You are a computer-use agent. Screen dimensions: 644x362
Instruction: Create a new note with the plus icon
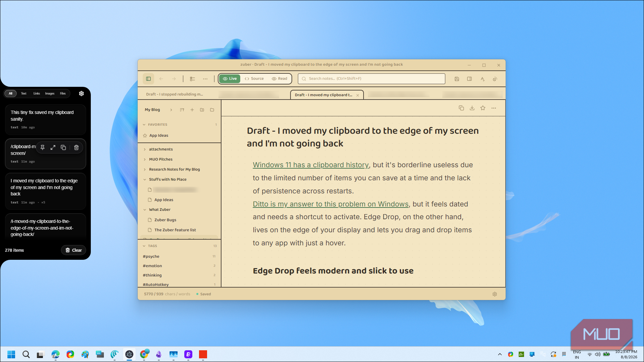(x=192, y=110)
